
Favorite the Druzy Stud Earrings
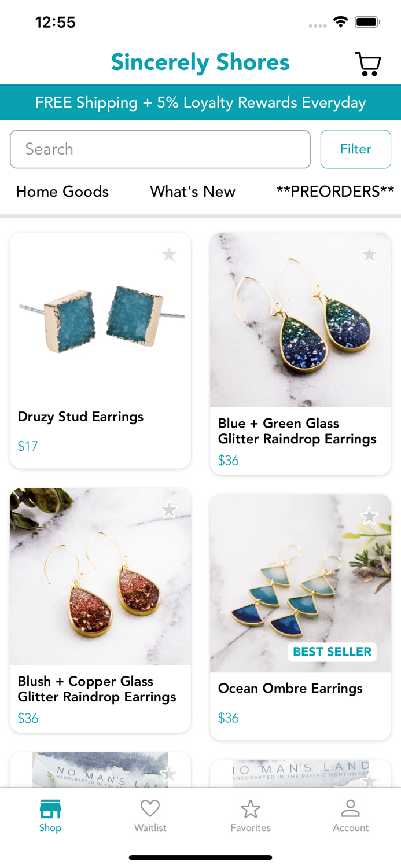(169, 254)
